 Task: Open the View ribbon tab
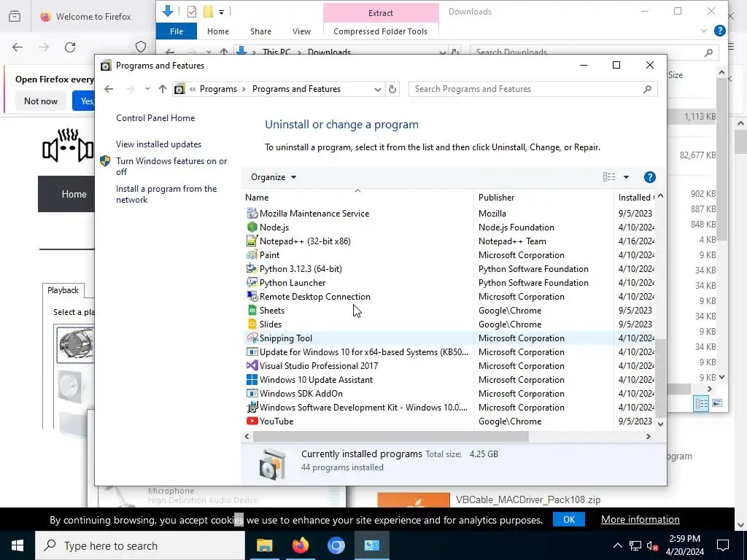click(x=301, y=31)
